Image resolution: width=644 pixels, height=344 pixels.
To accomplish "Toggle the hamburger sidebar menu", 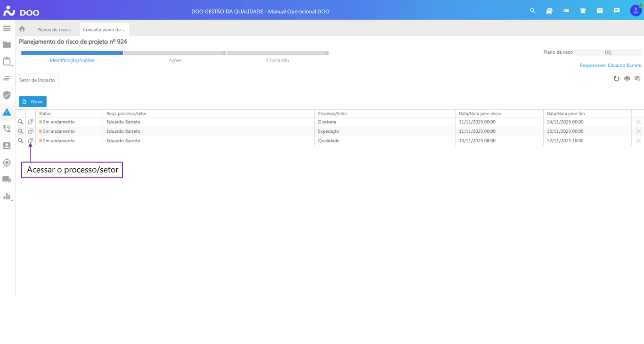I will tap(7, 28).
